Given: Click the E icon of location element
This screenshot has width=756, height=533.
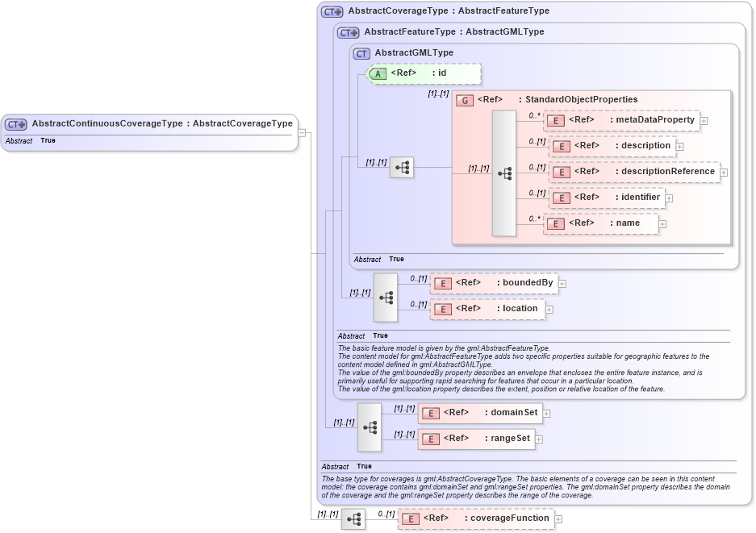Looking at the screenshot, I should tap(443, 310).
